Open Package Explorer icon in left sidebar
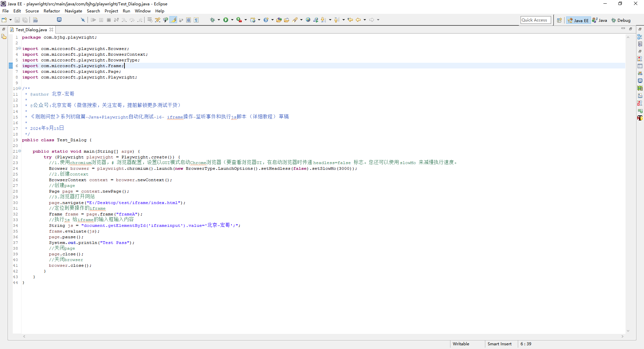Viewport: 644px width, 349px height. pyautogui.click(x=4, y=37)
